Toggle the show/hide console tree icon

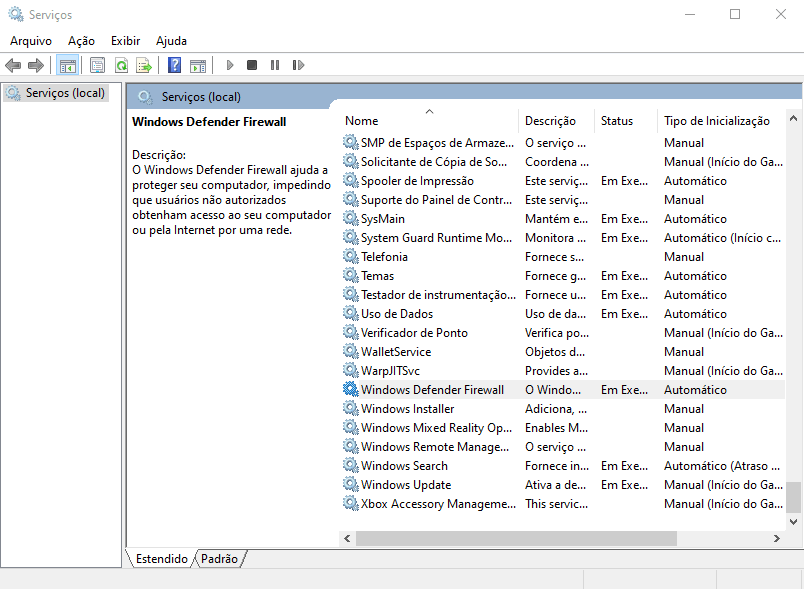[x=68, y=65]
